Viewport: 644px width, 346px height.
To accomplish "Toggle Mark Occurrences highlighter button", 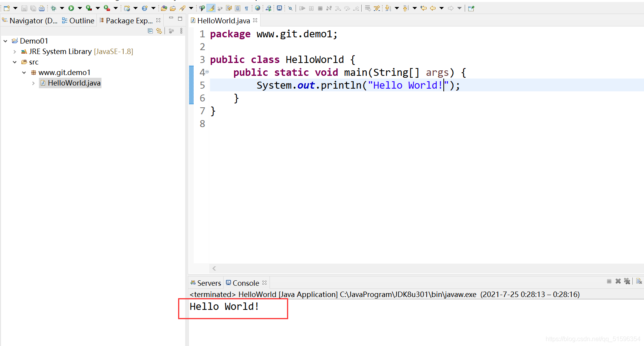I will pyautogui.click(x=211, y=8).
